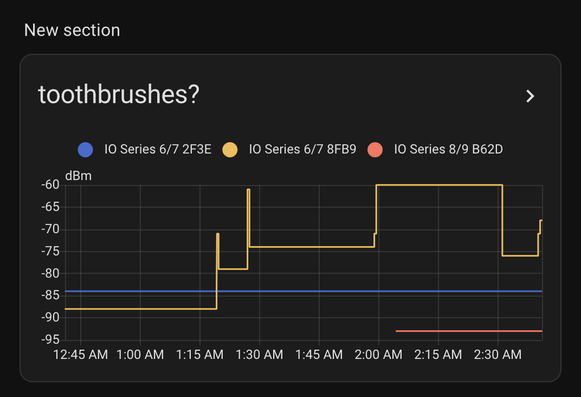Click the 1:30 AM time axis label
The image size is (581, 397).
(x=259, y=355)
